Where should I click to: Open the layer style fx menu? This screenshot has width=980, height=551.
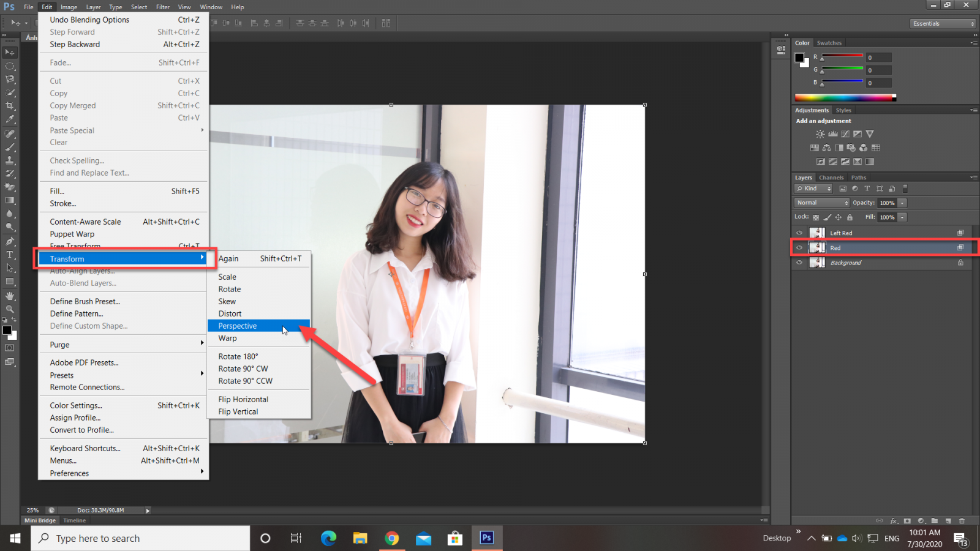point(894,521)
